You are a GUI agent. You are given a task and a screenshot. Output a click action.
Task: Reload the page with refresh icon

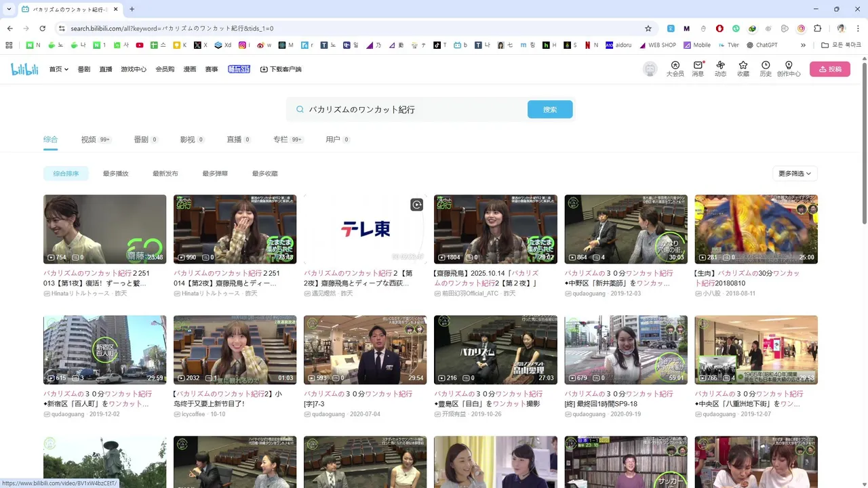(42, 28)
